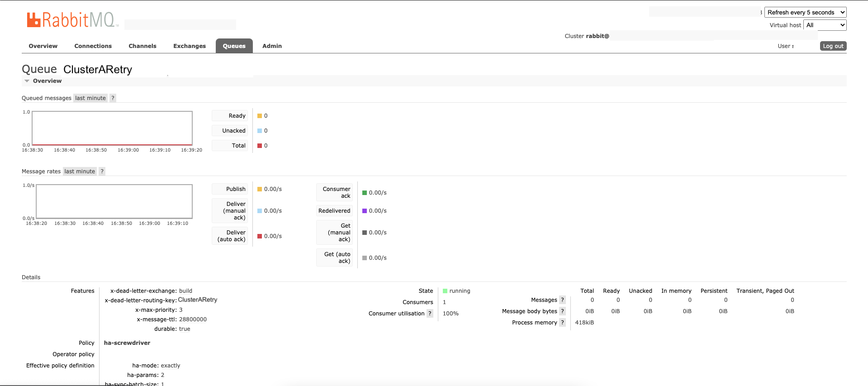Viewport: 868px width, 386px height.
Task: Change Message rates last minute range
Action: (x=80, y=172)
